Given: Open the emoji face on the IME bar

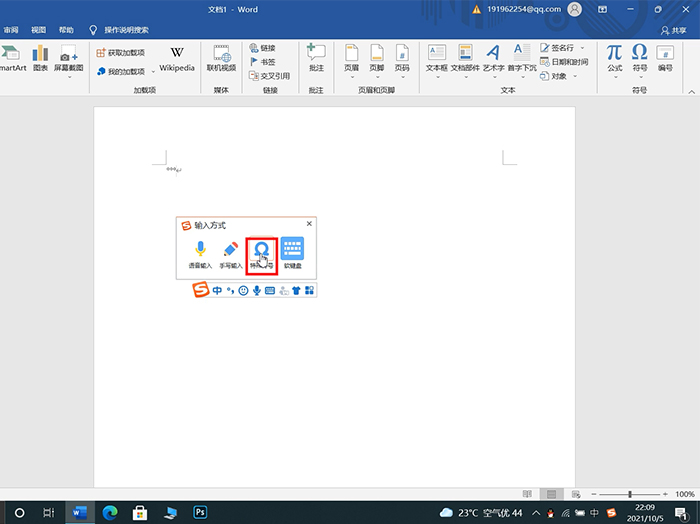Looking at the screenshot, I should tap(243, 291).
